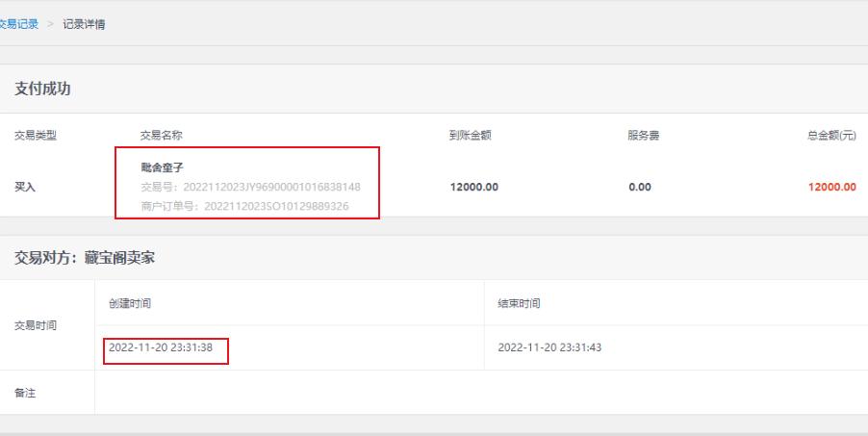Click the 0.00 service fee value
Screen dimensions: 868x436
[640, 188]
